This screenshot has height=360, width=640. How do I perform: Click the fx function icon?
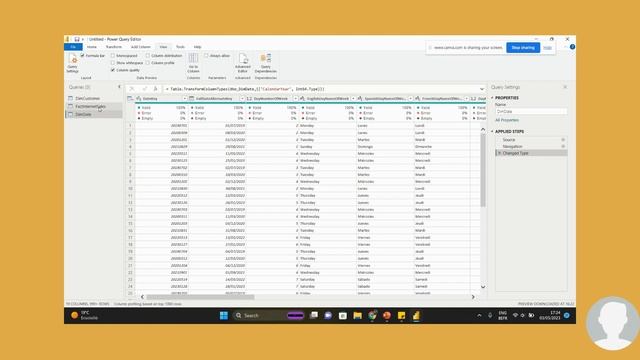click(x=155, y=89)
